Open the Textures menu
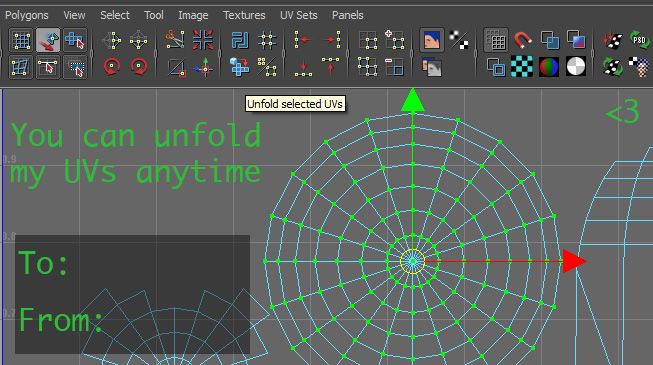 click(244, 15)
